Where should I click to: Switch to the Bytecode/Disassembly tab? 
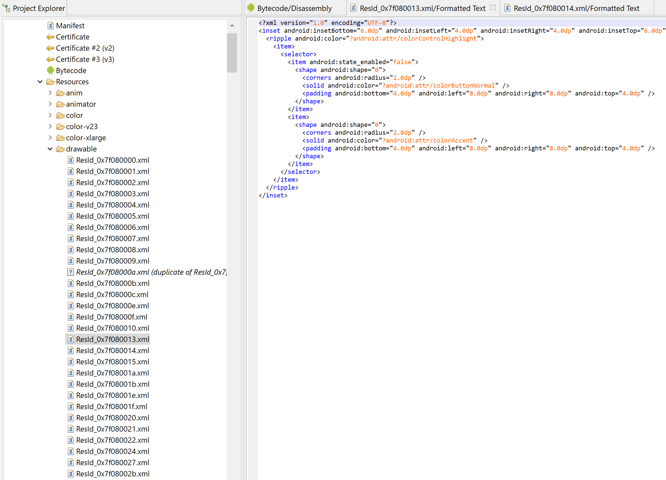coord(294,8)
